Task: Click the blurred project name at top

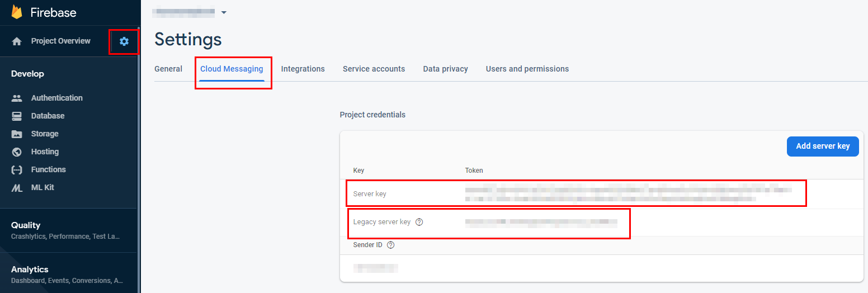Action: point(185,12)
